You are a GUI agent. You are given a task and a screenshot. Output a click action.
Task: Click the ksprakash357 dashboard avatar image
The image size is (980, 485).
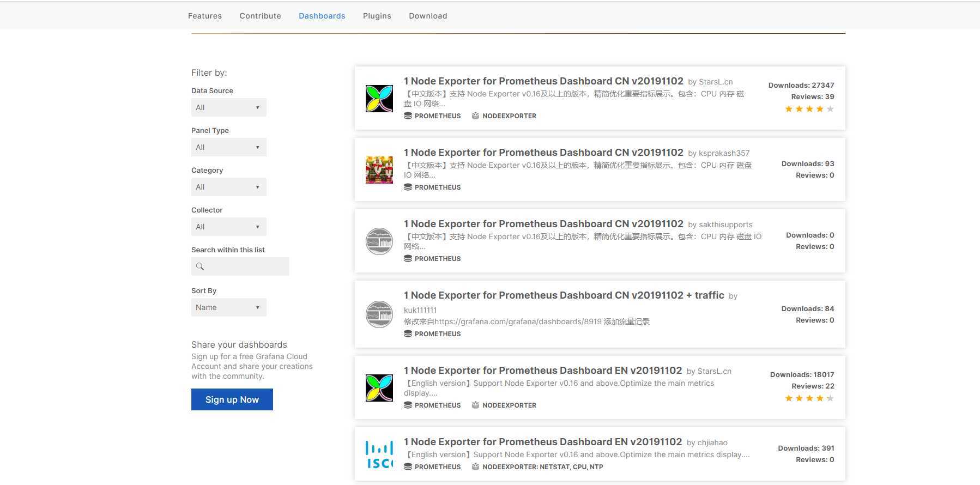(379, 169)
